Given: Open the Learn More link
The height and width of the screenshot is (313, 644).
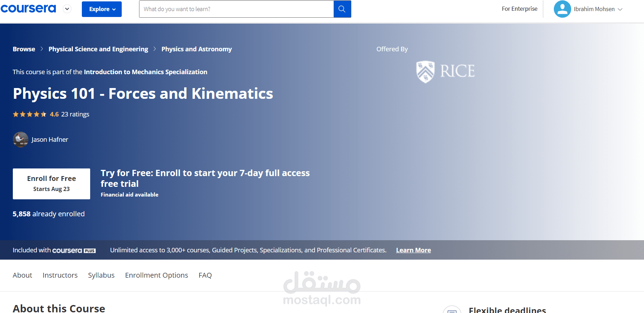Looking at the screenshot, I should click(413, 250).
